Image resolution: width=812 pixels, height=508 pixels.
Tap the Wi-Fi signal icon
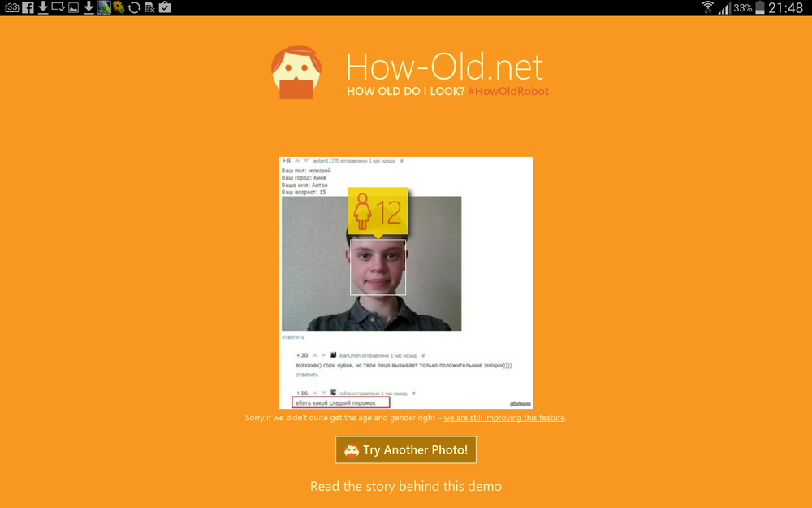coord(708,8)
